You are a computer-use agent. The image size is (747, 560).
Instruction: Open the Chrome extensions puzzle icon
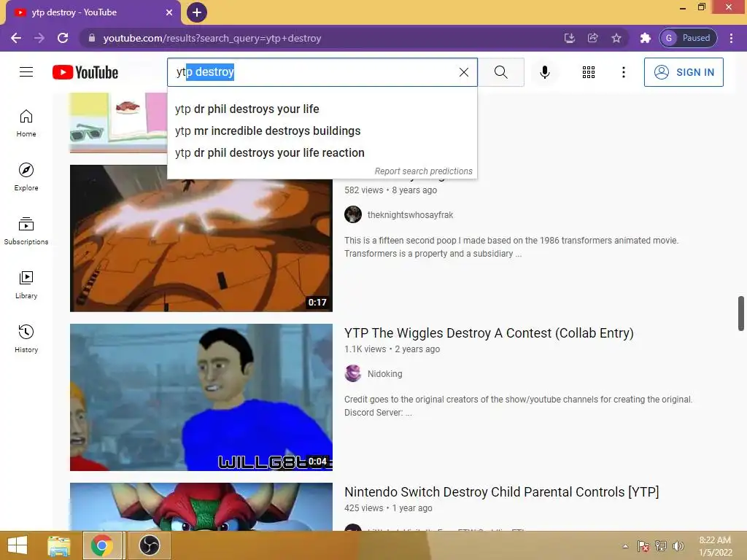coord(645,38)
